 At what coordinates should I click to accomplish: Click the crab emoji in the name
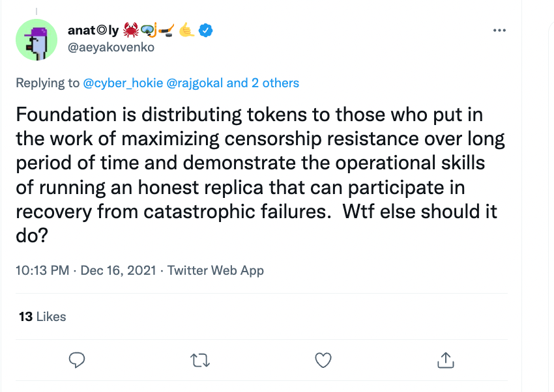point(131,30)
